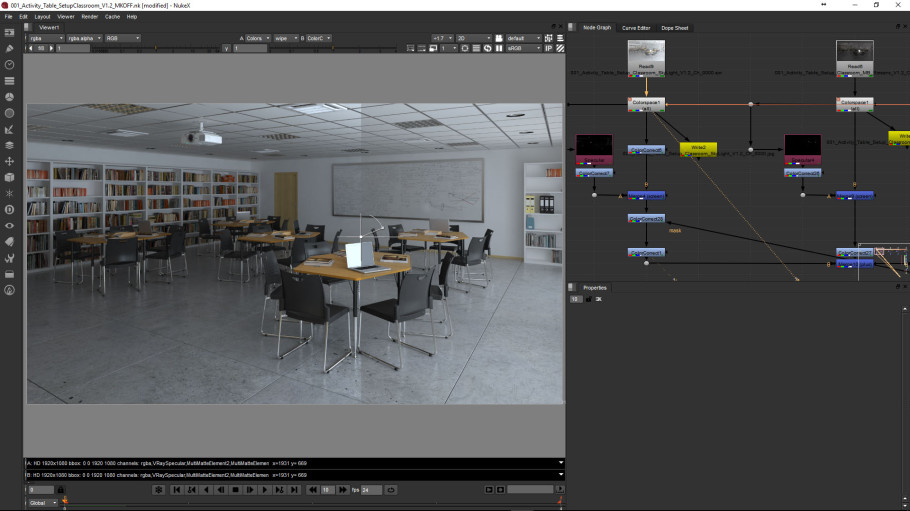Select the ColorCorrect20 node in graph
Screen dimensions: 910x511
[x=646, y=219]
